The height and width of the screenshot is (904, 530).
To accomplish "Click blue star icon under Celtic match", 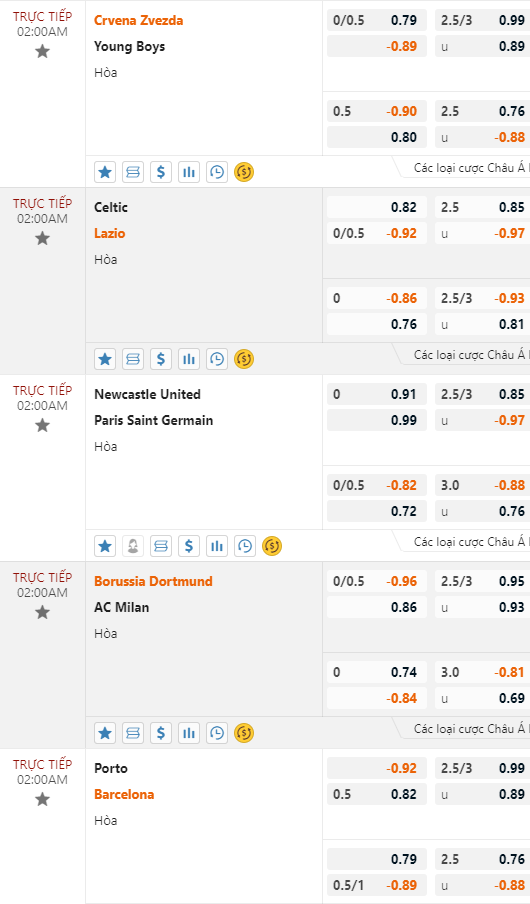I will 105,359.
